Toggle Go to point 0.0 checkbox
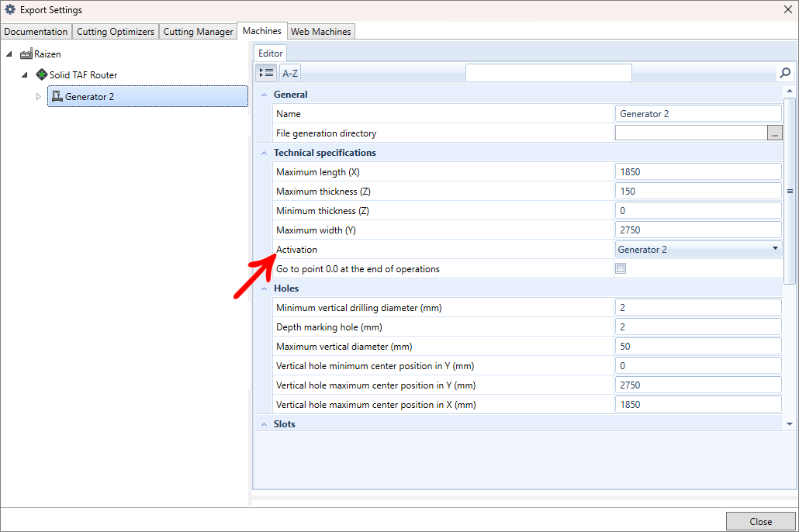This screenshot has height=532, width=799. (620, 269)
